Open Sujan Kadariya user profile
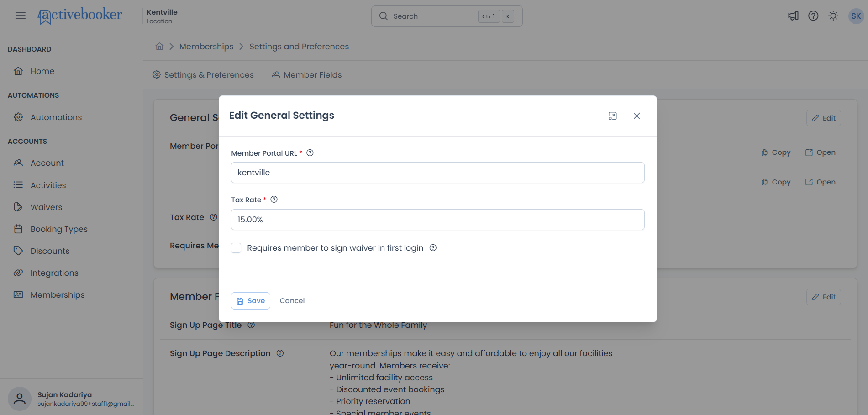The width and height of the screenshot is (868, 415). [71, 399]
